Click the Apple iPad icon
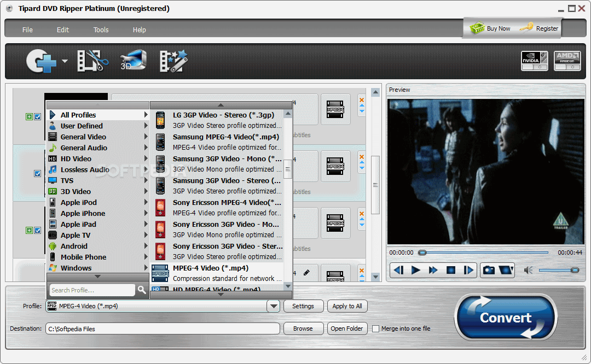Screen dimensions: 591x364 pyautogui.click(x=53, y=224)
